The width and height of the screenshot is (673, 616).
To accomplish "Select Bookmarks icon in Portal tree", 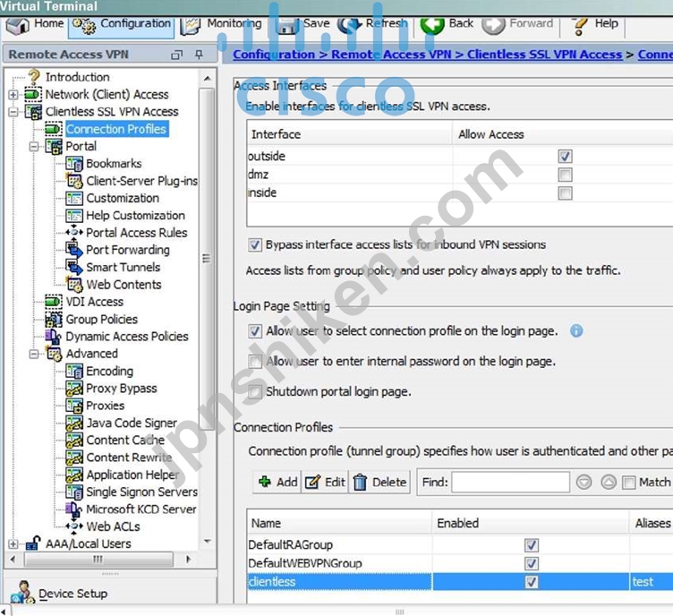I will tap(74, 163).
